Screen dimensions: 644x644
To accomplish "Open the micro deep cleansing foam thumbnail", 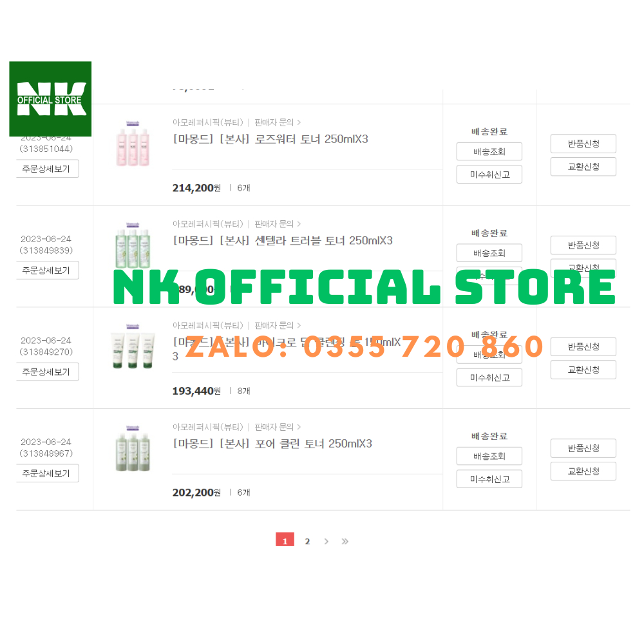I will (133, 346).
